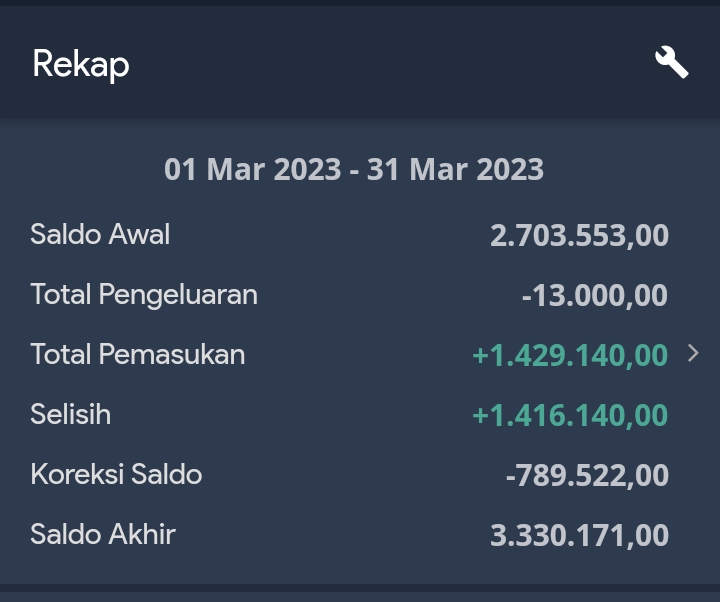Image resolution: width=720 pixels, height=602 pixels.
Task: Click the Saldo Awal amount 2.703.553,00
Action: pos(579,235)
